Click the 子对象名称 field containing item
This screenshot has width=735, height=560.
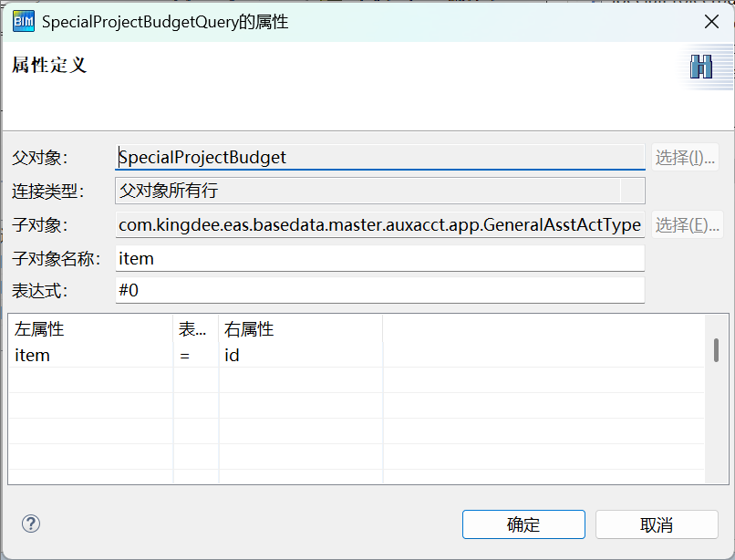click(x=380, y=258)
